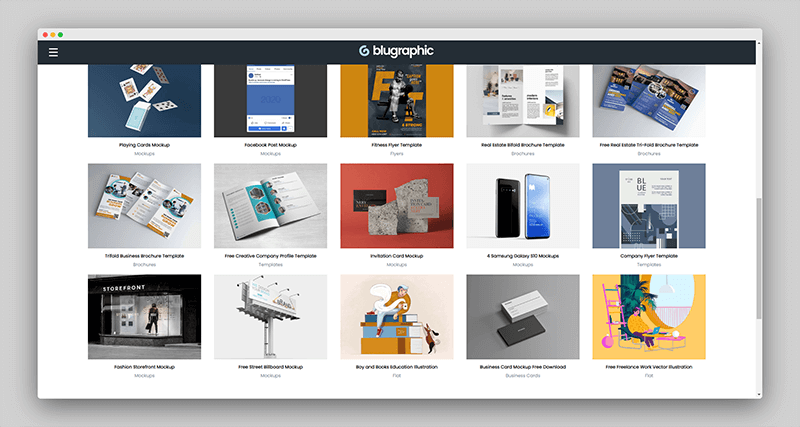The width and height of the screenshot is (800, 427).
Task: Select the Fitness Flyer Template thumbnail
Action: 396,101
